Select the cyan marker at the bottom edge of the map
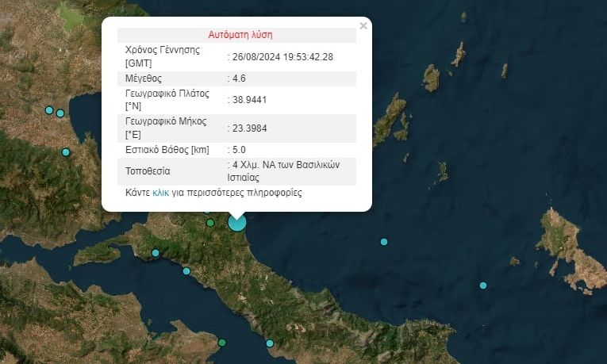607x364 pixels. point(270,343)
